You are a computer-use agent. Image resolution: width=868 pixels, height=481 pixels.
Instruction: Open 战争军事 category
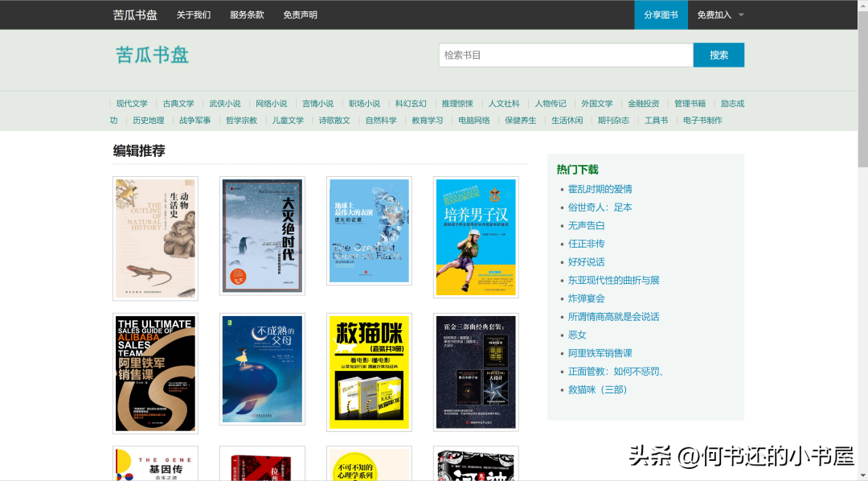pos(194,121)
